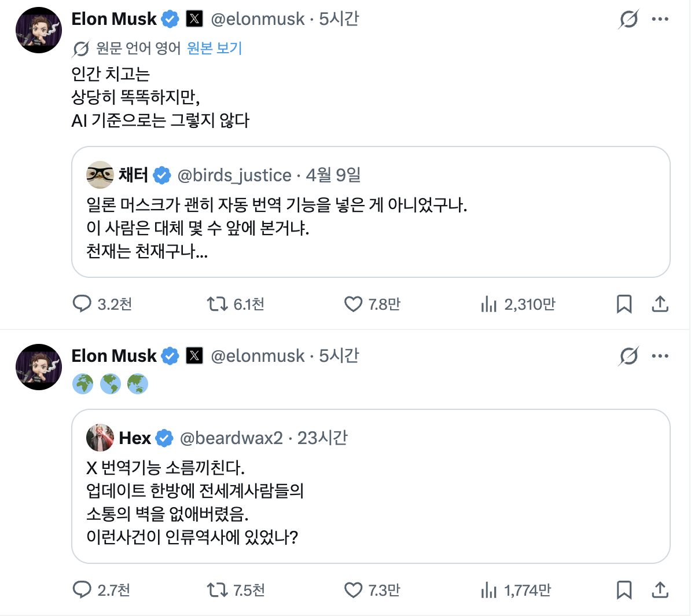The height and width of the screenshot is (616, 691).
Task: Share the second Elon Musk post
Action: [x=660, y=590]
